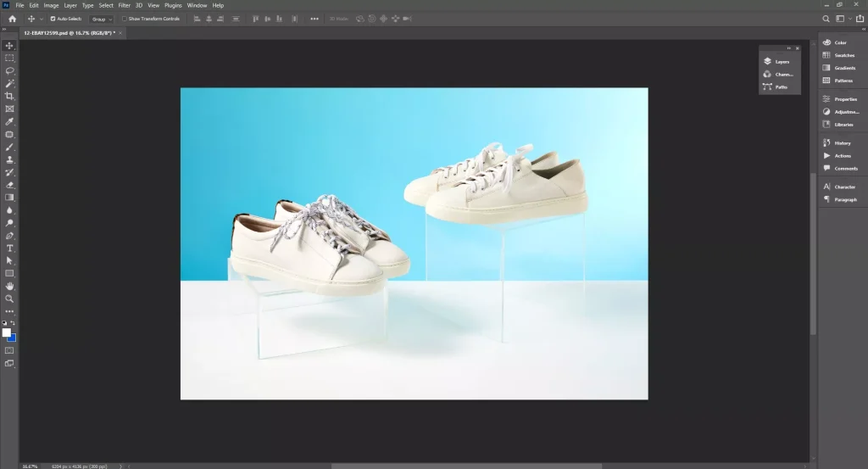Select the Brush tool

click(9, 148)
